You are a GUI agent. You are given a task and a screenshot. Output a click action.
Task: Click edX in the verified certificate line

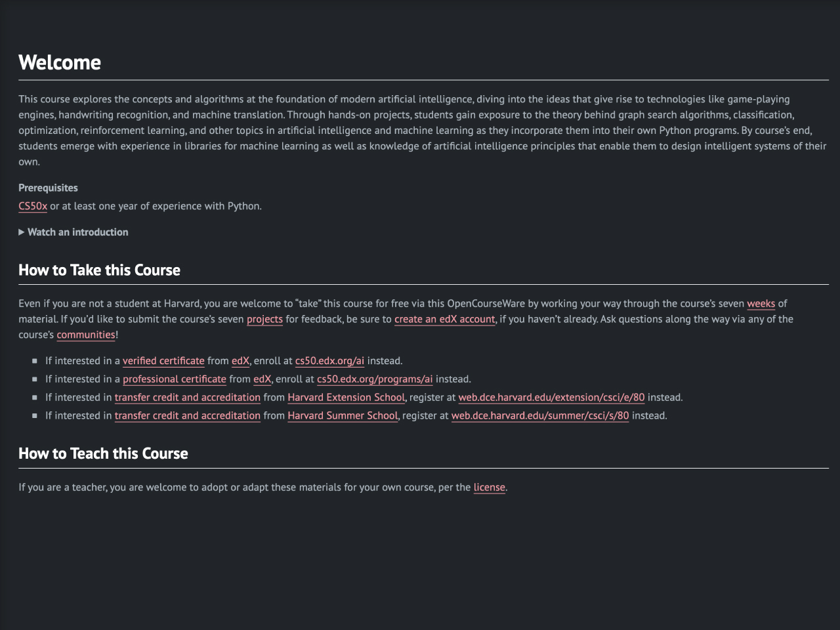[x=240, y=361]
